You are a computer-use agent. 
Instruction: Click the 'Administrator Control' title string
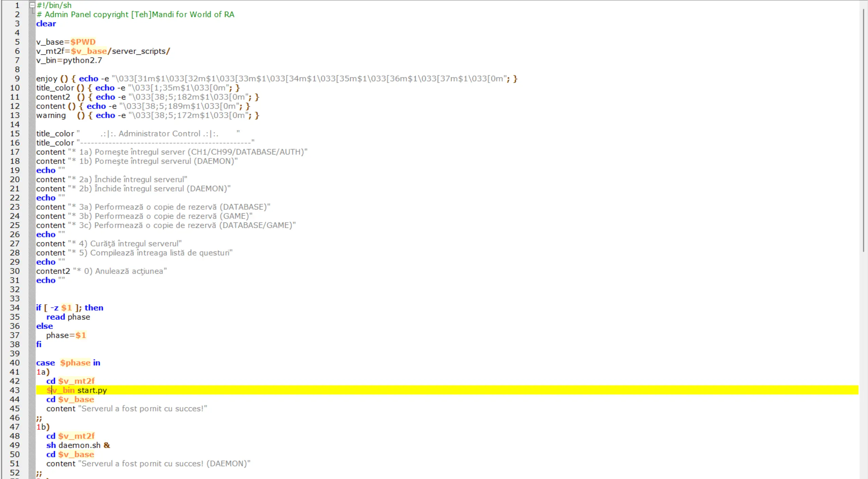(x=159, y=133)
